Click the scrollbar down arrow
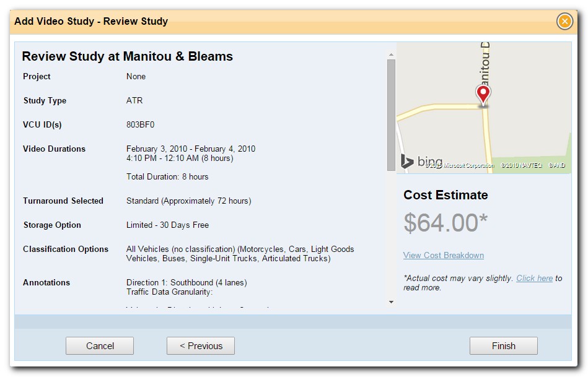The height and width of the screenshot is (377, 588). click(x=391, y=301)
